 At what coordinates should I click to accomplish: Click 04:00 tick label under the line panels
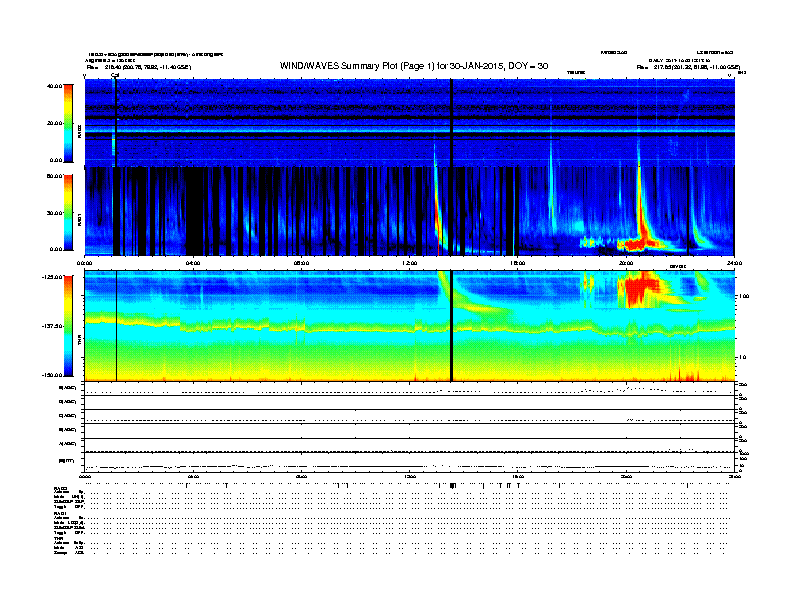pos(193,476)
